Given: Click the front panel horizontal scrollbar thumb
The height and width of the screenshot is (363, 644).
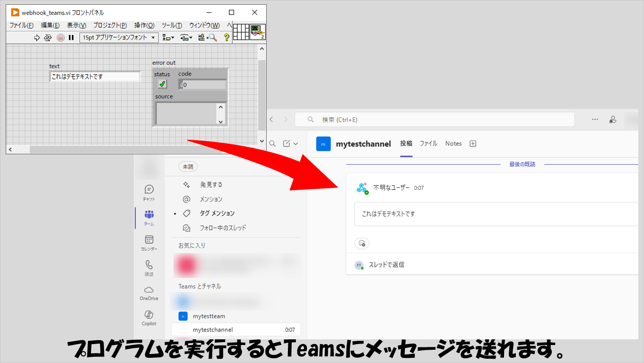Looking at the screenshot, I should pos(125,150).
